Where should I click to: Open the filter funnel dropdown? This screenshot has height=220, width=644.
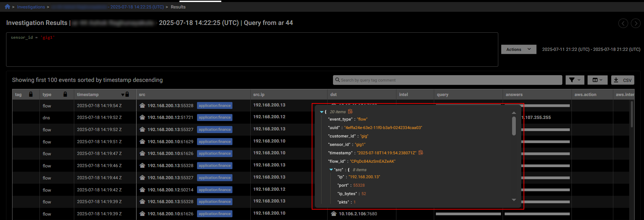coord(575,80)
